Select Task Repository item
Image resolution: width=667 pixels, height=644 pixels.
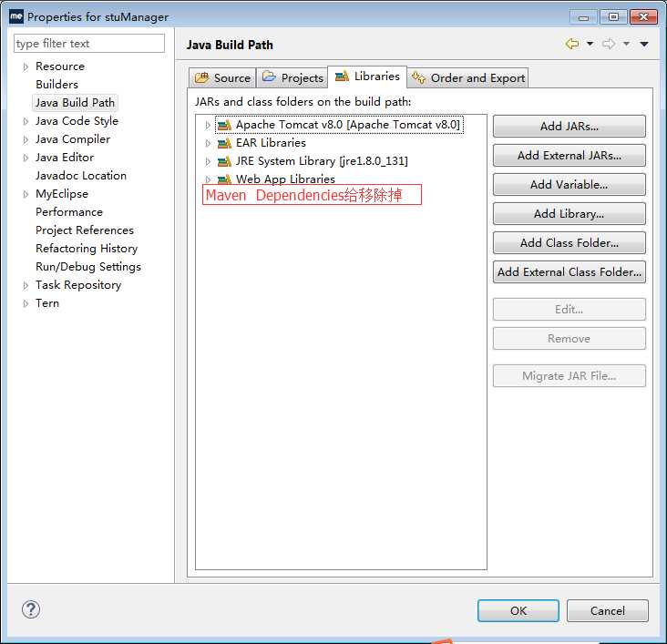click(x=78, y=285)
